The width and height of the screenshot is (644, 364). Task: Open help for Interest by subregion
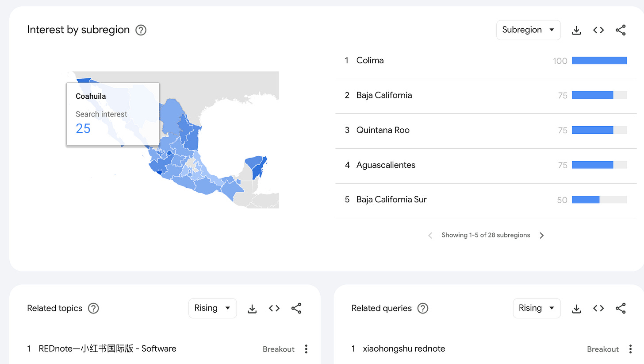tap(141, 30)
